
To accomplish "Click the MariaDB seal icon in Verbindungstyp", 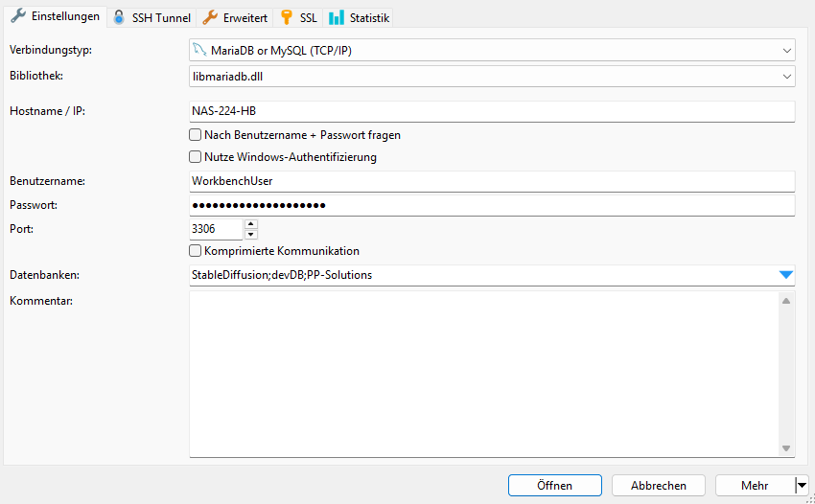I will tap(198, 50).
